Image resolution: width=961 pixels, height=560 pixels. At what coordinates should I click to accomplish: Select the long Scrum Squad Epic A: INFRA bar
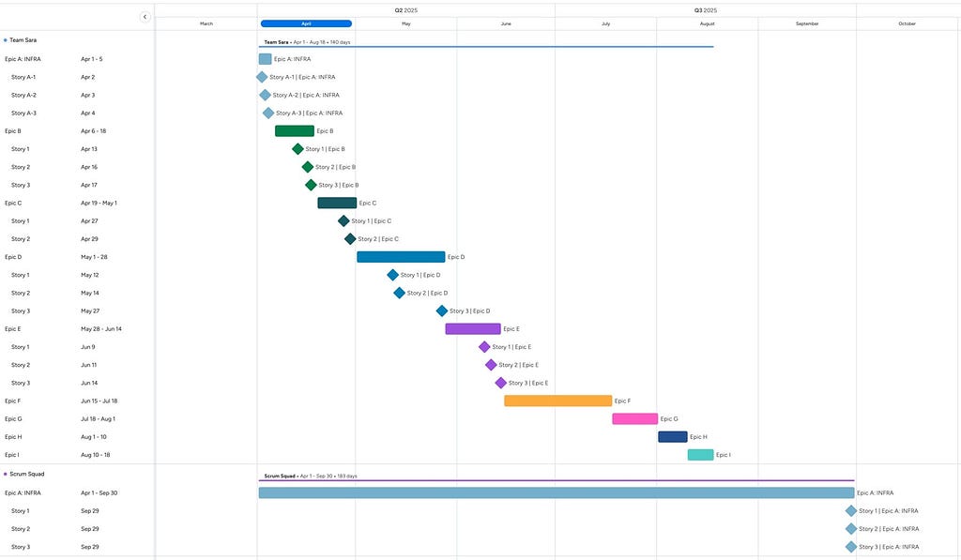[x=557, y=492]
